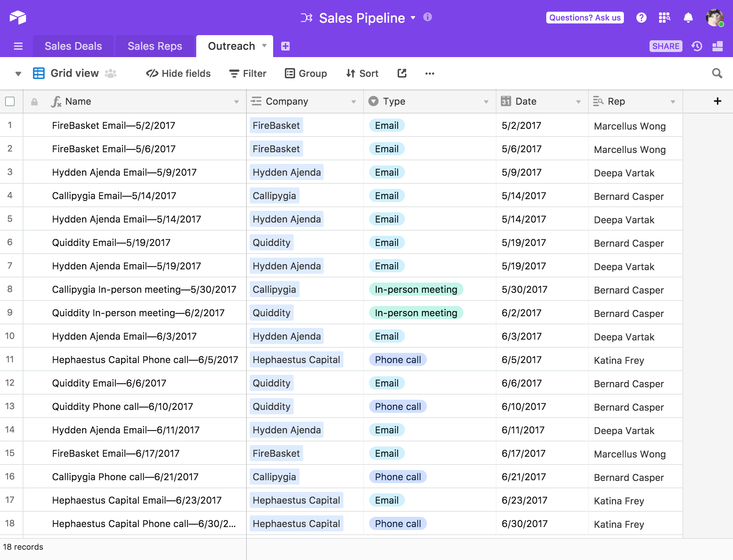Open the more options ellipsis

430,74
